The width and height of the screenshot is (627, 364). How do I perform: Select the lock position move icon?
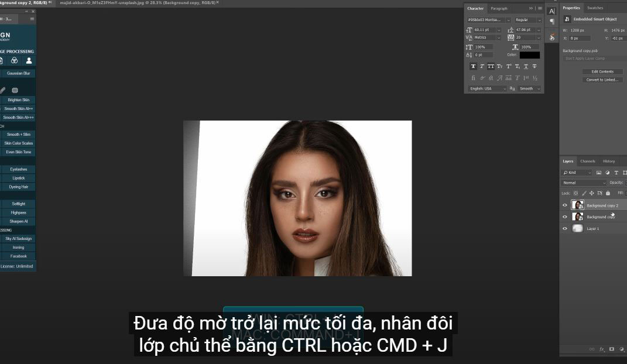(591, 193)
